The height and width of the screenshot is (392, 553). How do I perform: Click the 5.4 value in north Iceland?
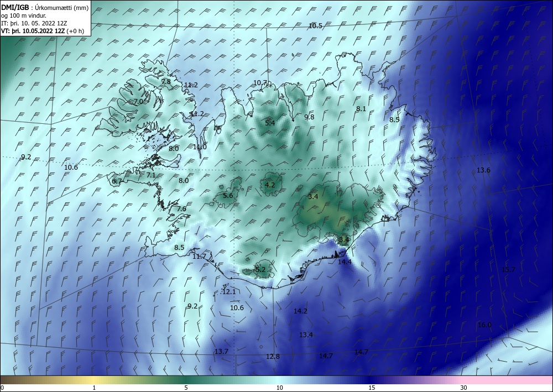(270, 123)
